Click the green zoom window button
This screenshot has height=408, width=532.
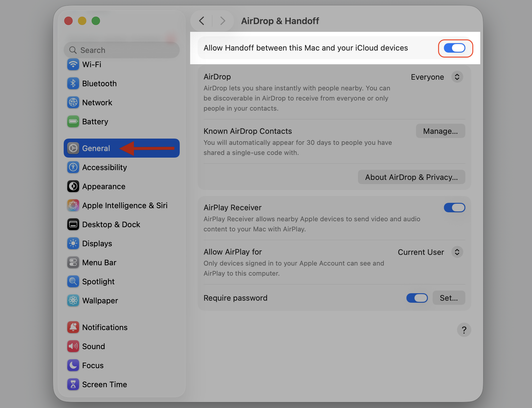pyautogui.click(x=96, y=21)
